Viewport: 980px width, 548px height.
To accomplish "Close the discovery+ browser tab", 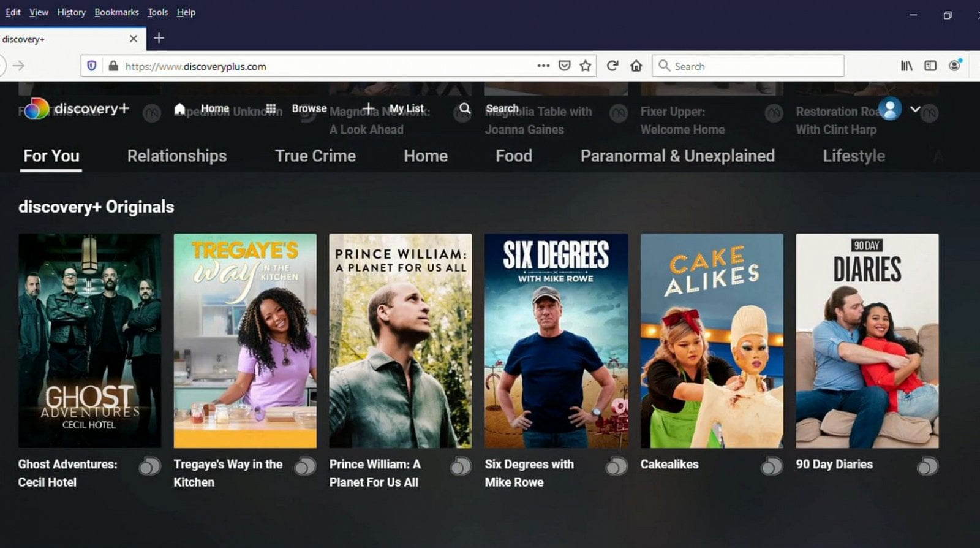I will click(x=134, y=39).
